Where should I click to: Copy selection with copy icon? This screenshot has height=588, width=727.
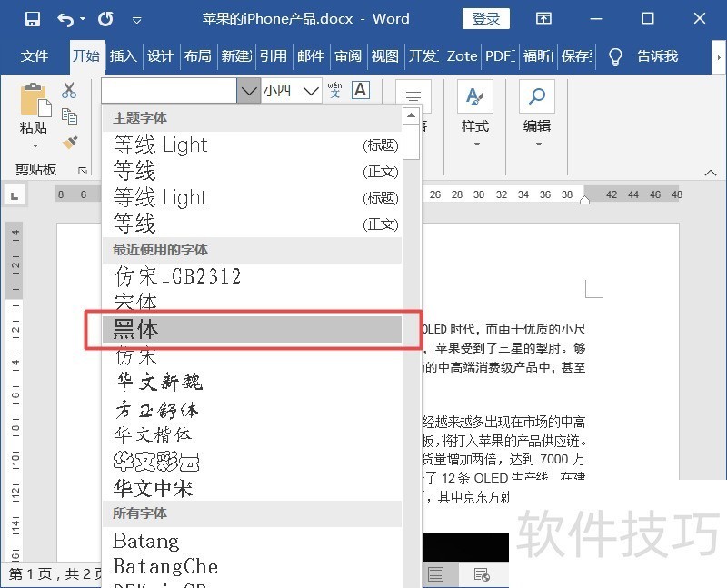69,116
